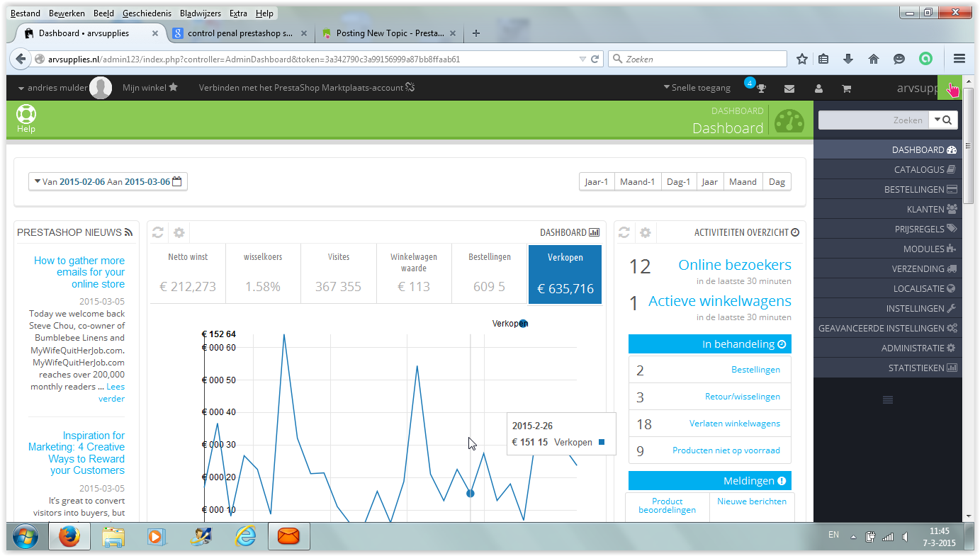The height and width of the screenshot is (556, 980).
Task: Bookmark this page with the star icon
Action: [802, 59]
